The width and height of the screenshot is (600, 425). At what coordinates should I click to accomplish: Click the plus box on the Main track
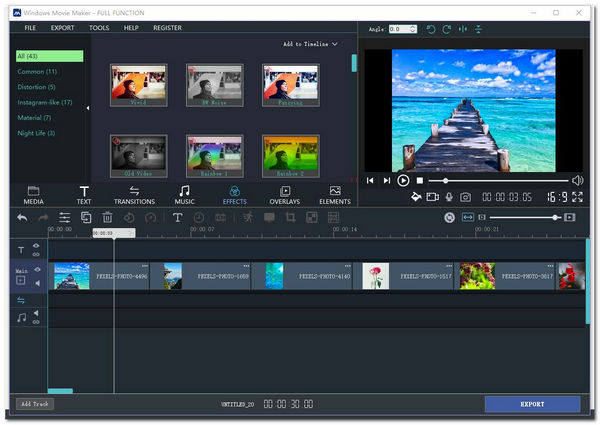[21, 280]
